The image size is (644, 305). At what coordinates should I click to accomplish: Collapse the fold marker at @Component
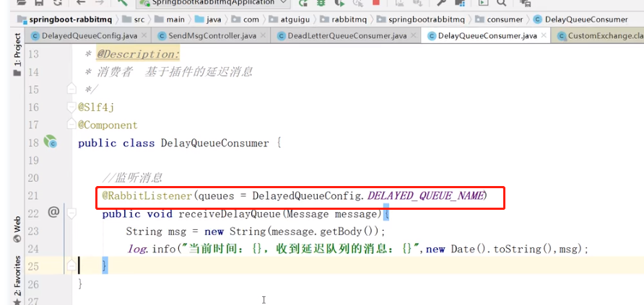click(72, 124)
